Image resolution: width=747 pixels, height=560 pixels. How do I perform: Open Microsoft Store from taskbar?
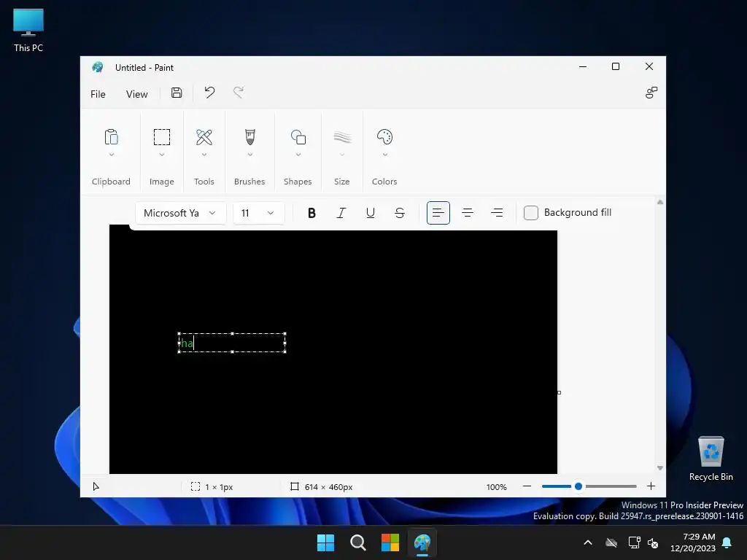coord(390,542)
